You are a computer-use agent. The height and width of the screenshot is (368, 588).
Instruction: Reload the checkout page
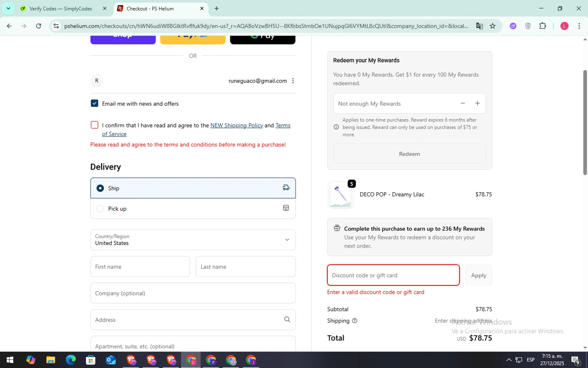38,26
